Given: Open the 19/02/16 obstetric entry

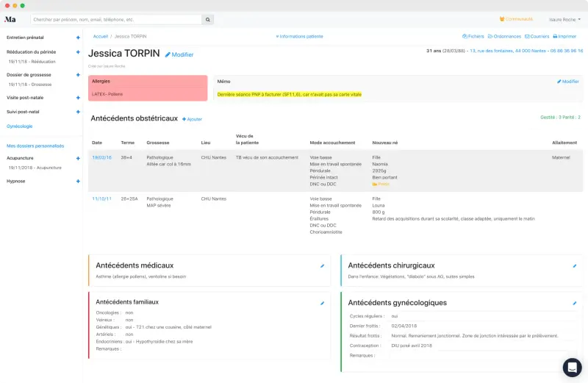Looking at the screenshot, I should click(101, 157).
